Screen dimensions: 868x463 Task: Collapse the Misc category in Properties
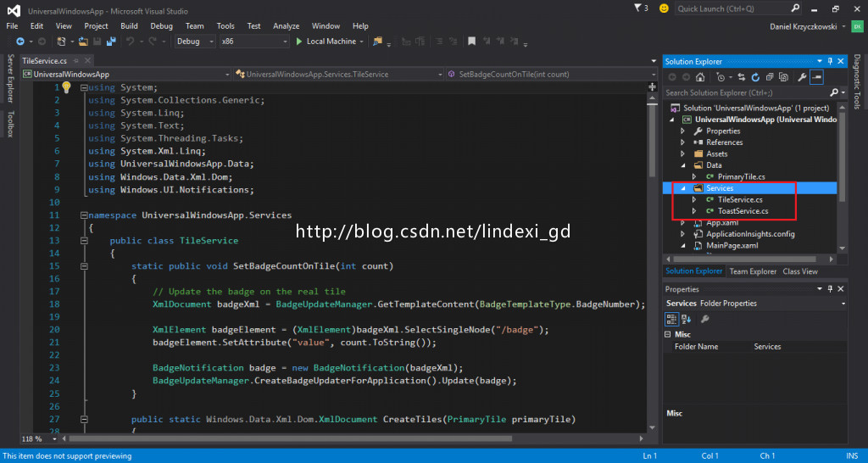pos(668,334)
